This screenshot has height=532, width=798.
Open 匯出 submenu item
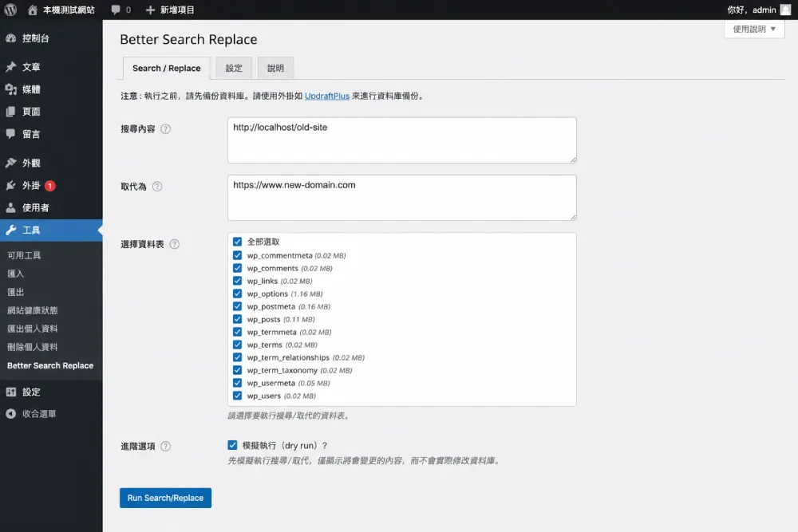pyautogui.click(x=15, y=292)
